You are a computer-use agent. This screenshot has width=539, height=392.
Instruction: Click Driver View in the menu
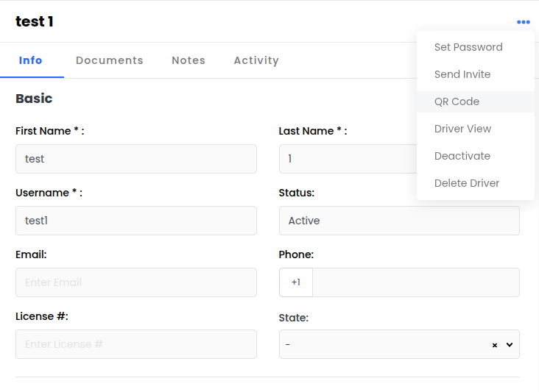(462, 129)
